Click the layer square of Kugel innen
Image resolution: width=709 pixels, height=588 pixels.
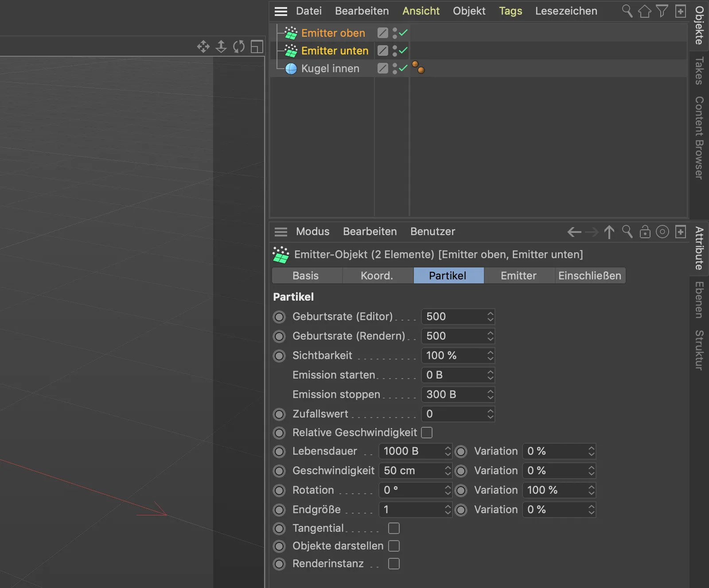[x=383, y=68]
